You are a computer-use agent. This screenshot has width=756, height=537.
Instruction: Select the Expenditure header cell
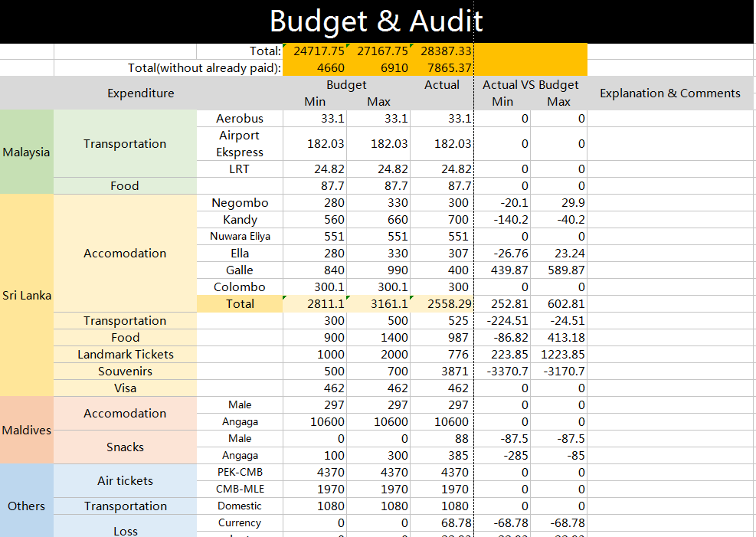tap(141, 93)
